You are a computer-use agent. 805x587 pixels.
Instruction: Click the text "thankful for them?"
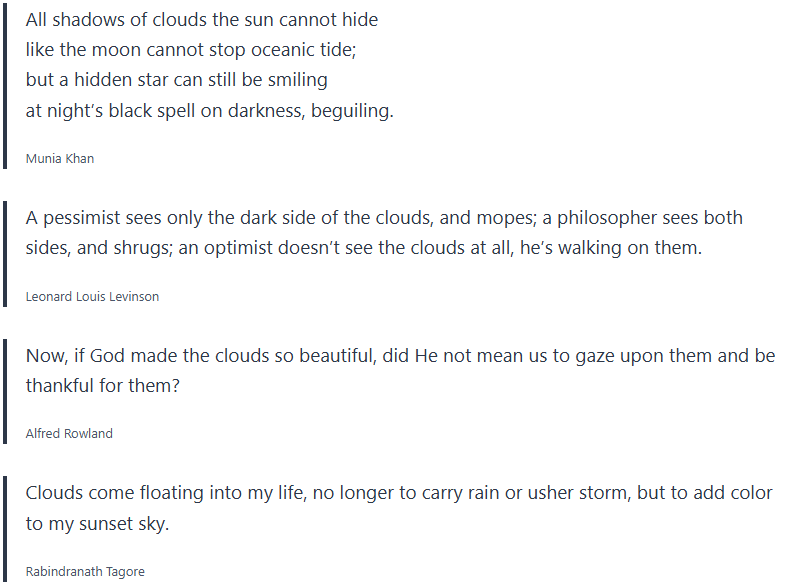click(103, 386)
